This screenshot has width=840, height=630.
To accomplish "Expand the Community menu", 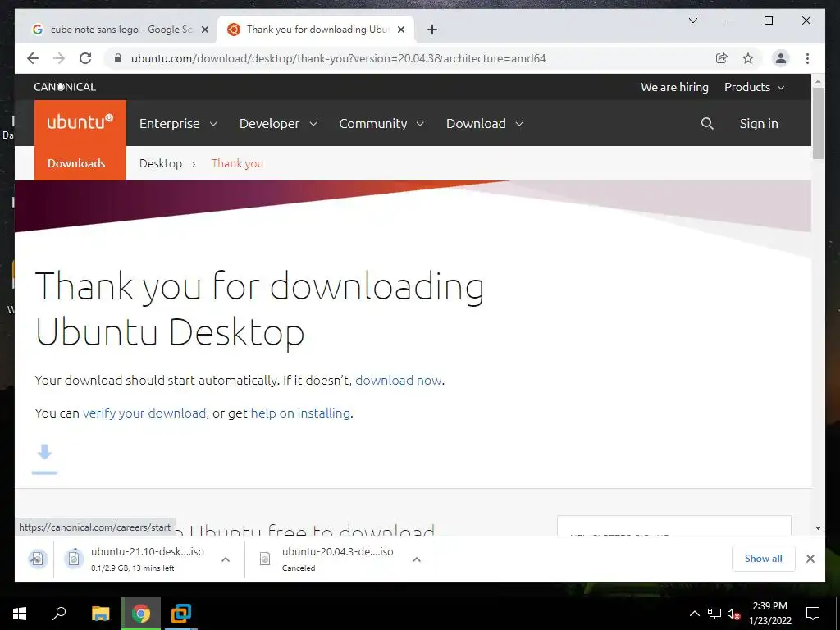I will 381,123.
